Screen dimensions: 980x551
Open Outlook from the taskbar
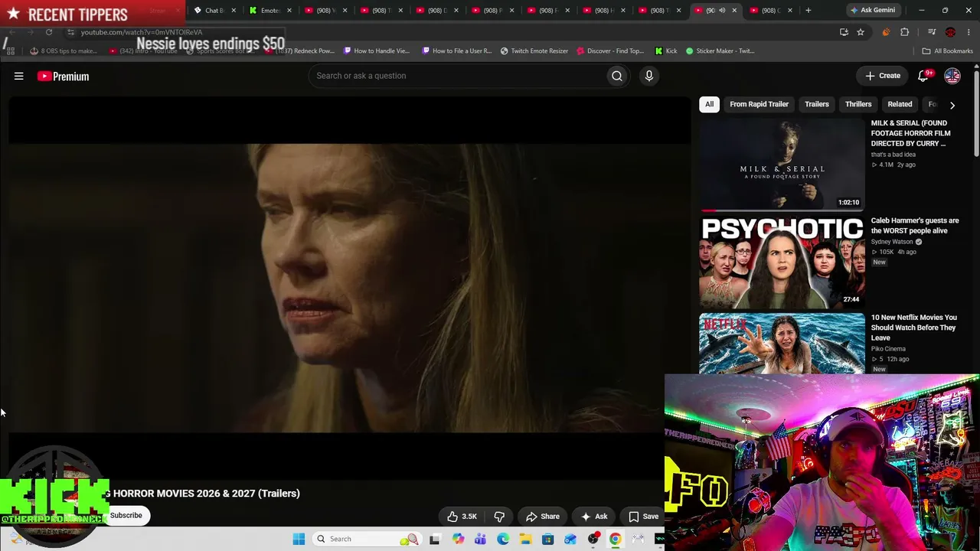click(x=570, y=539)
